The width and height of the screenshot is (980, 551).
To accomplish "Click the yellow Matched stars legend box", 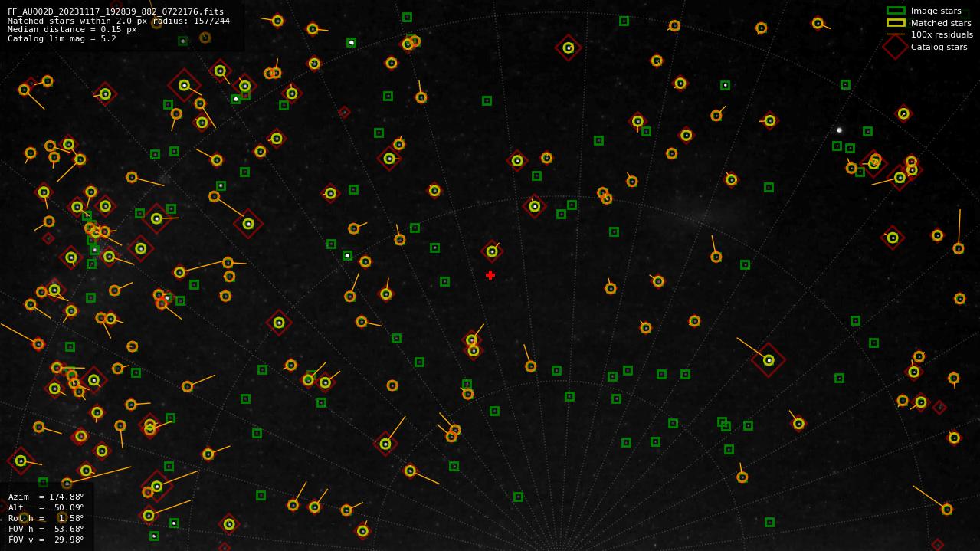I will (896, 23).
